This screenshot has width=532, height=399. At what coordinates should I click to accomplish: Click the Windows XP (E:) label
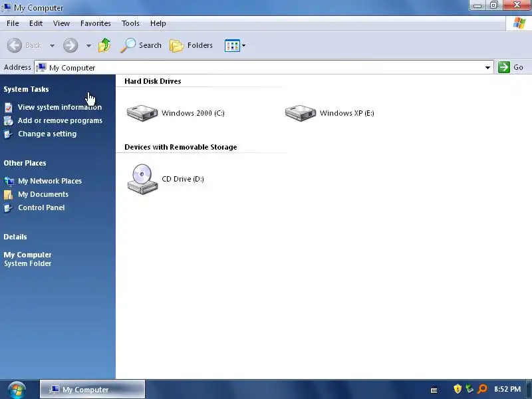coord(346,113)
